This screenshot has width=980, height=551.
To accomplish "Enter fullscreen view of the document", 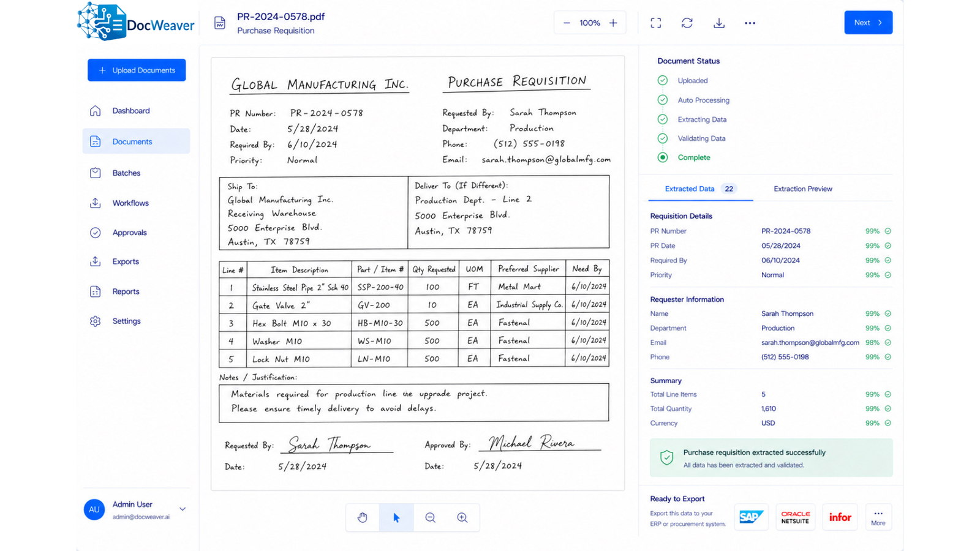I will [x=656, y=23].
